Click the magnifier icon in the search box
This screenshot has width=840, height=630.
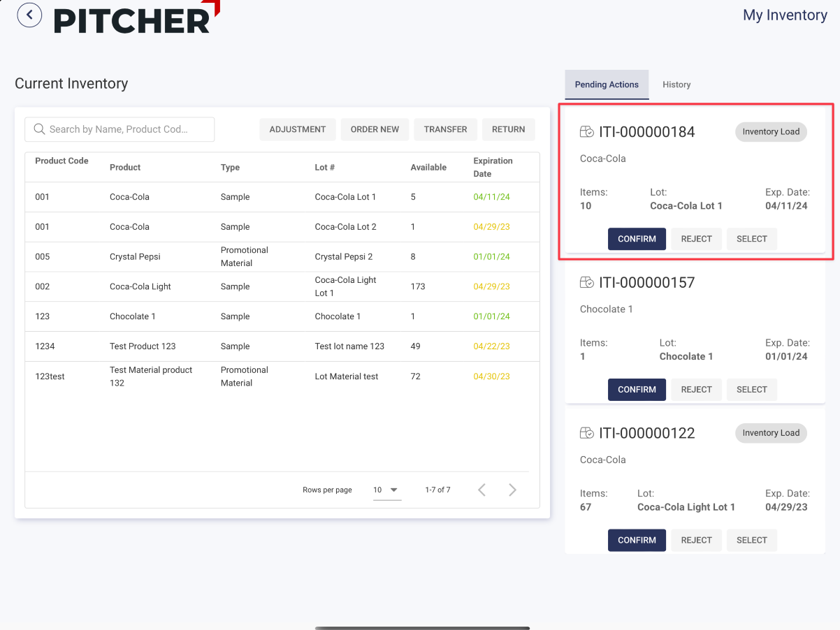point(39,129)
